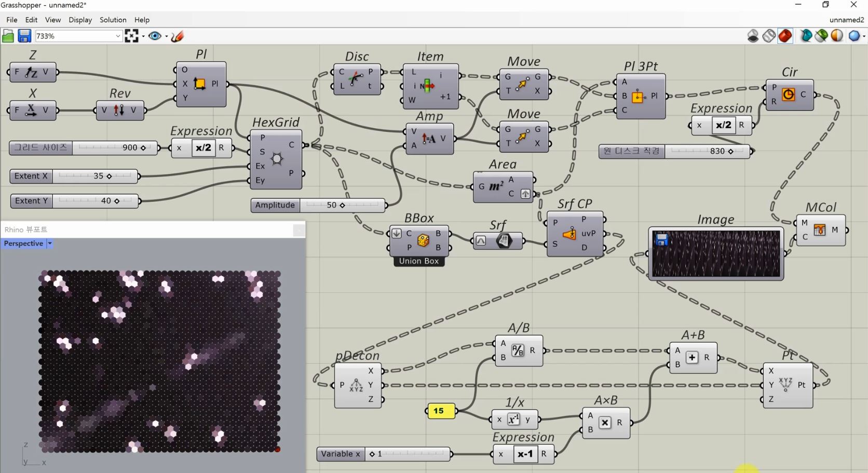Click the Pl plane component icon
This screenshot has width=868, height=473.
tap(199, 84)
